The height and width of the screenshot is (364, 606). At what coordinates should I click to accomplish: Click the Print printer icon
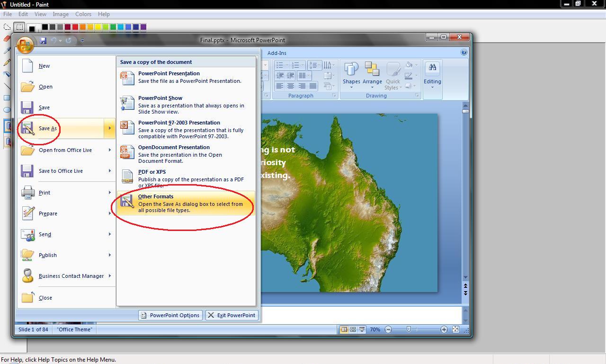27,193
